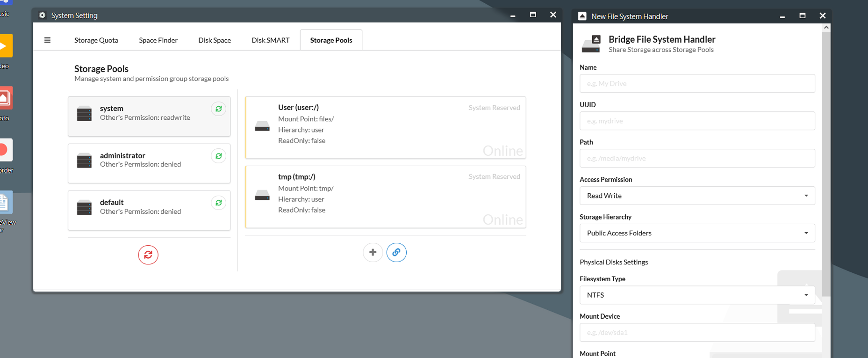
Task: Click the red reload all pools button
Action: [x=148, y=255]
